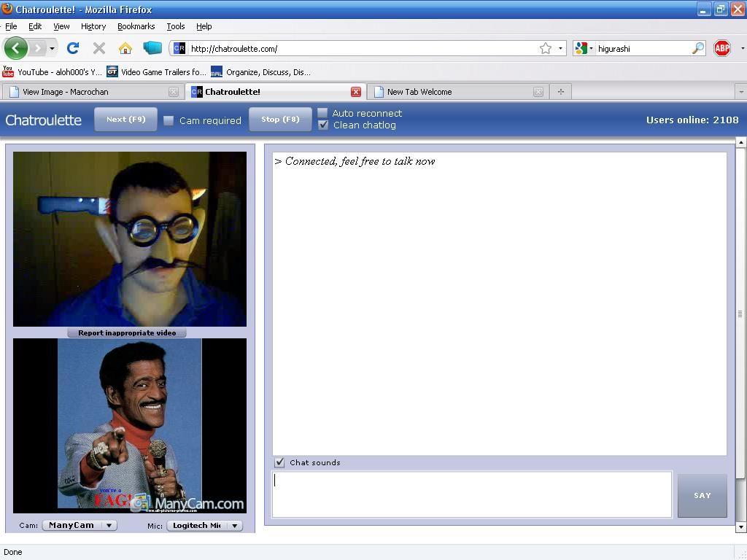This screenshot has height=560, width=747.
Task: Click the SAY button to send a message
Action: (x=701, y=495)
